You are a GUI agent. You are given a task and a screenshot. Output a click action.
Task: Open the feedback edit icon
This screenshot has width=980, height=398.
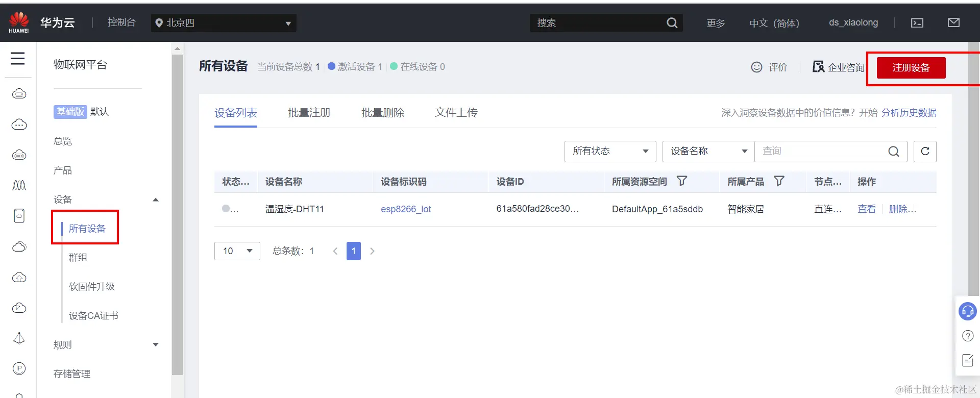968,360
